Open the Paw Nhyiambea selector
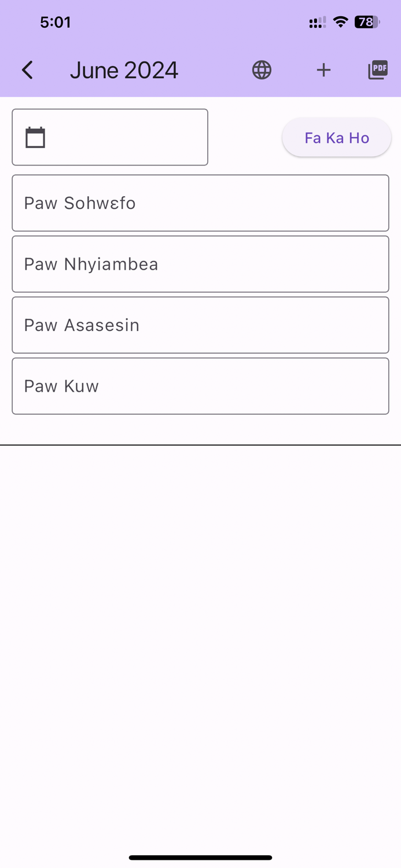The height and width of the screenshot is (868, 401). (200, 263)
